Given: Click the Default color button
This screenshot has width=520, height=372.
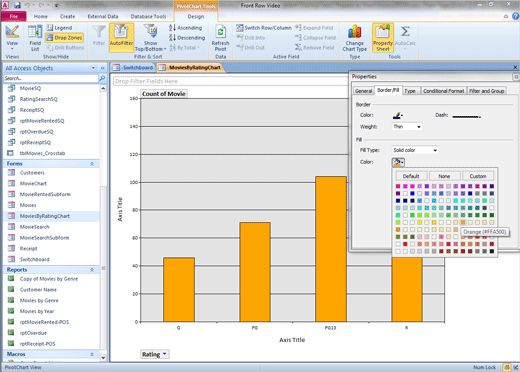Looking at the screenshot, I should click(411, 176).
